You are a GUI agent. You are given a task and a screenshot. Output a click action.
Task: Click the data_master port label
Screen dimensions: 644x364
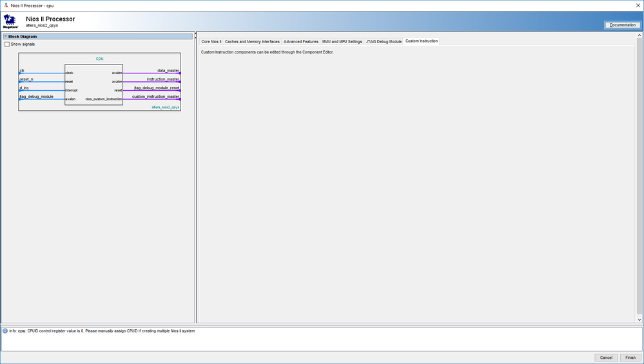pyautogui.click(x=168, y=71)
